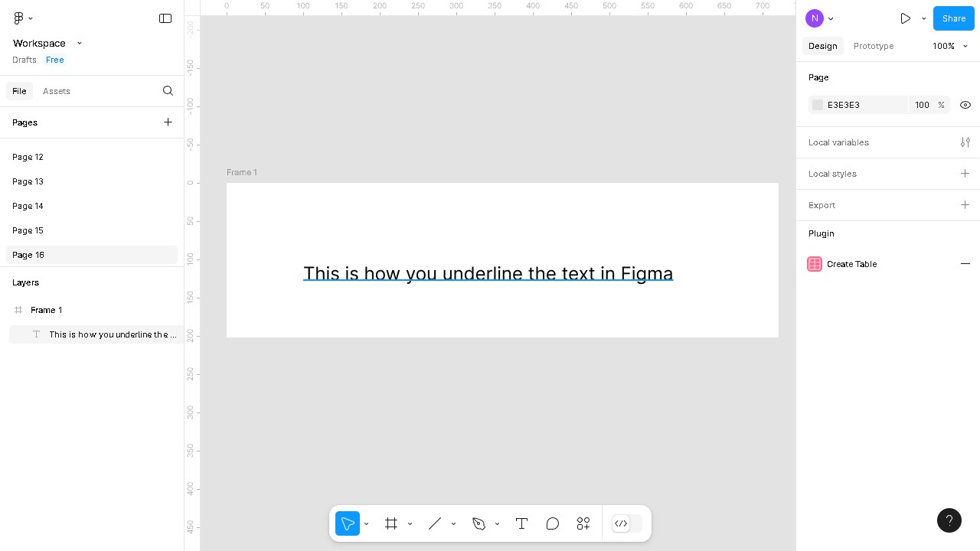Select the Frame tool
Viewport: 980px width, 551px height.
coord(391,523)
